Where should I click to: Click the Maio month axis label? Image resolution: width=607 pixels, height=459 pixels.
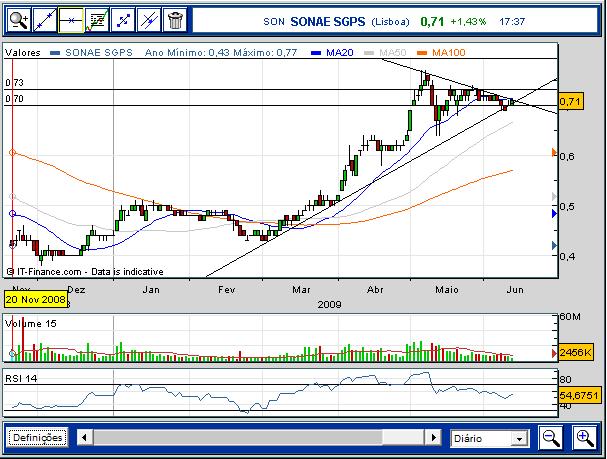(447, 290)
